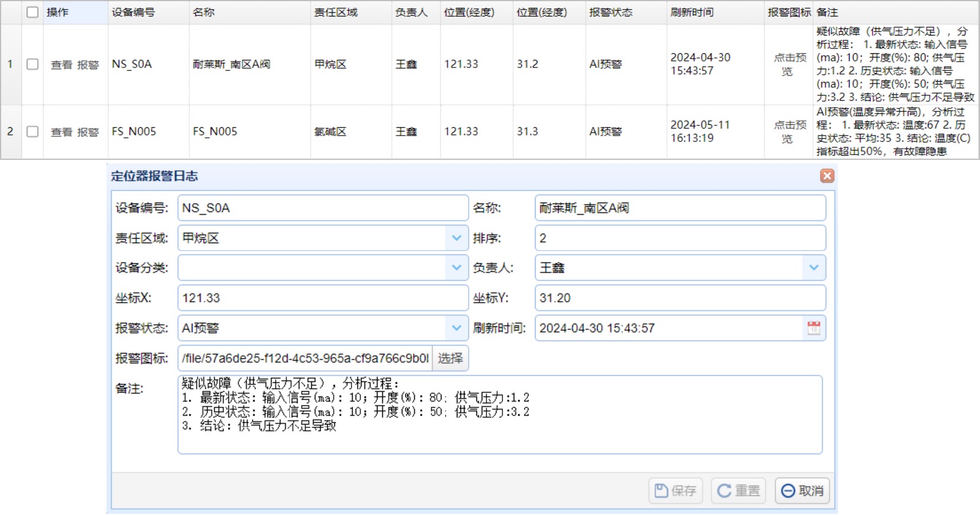Click 点击预览 for the first row

789,65
